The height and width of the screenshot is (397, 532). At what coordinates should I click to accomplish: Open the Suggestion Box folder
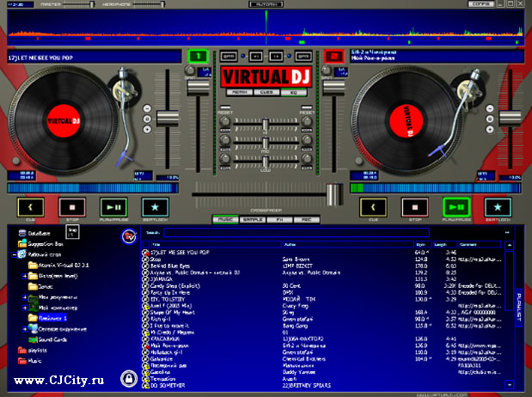point(40,244)
